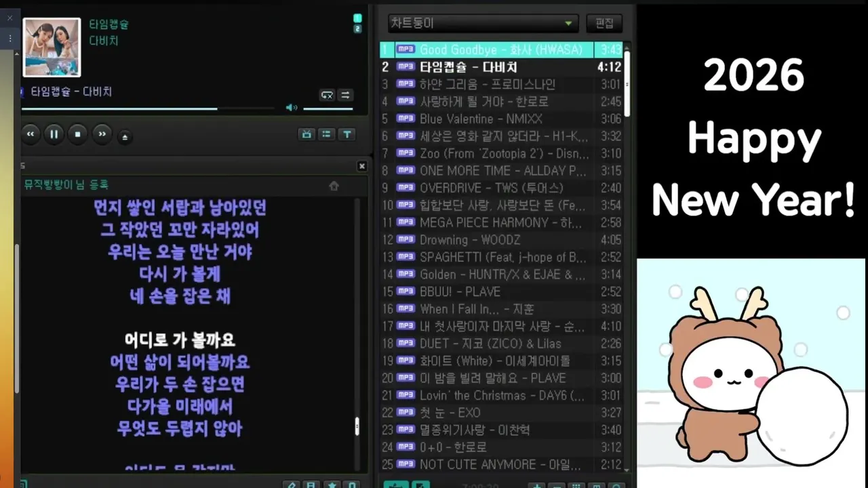Select 첫 눈 - EXO track
The height and width of the screenshot is (488, 868).
point(501,413)
